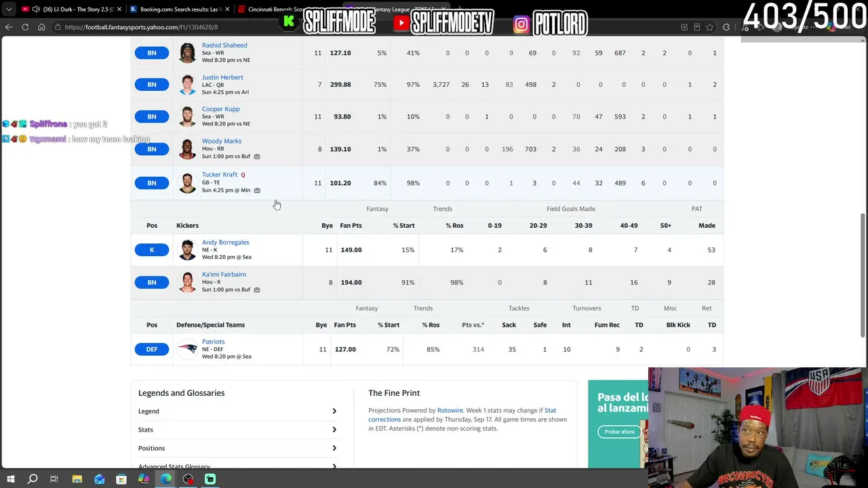Expand the Positions glossary section
Screen dimensions: 868x488
tap(237, 448)
